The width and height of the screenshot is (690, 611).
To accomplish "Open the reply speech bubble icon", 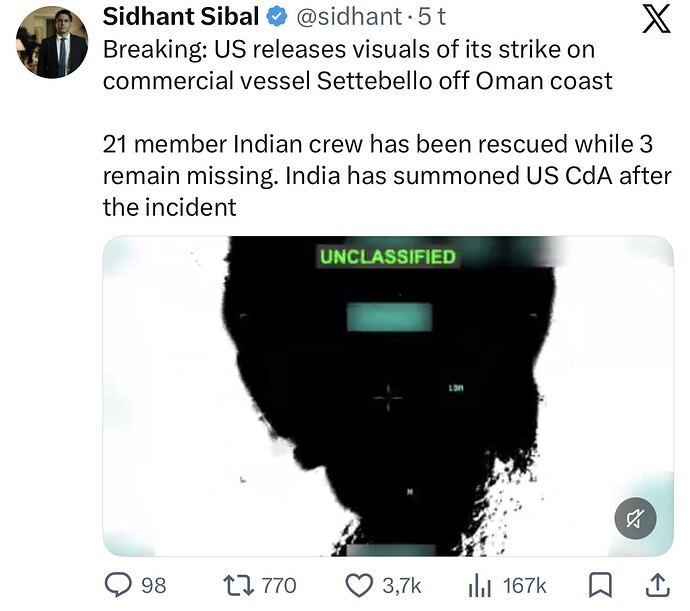I will click(117, 585).
